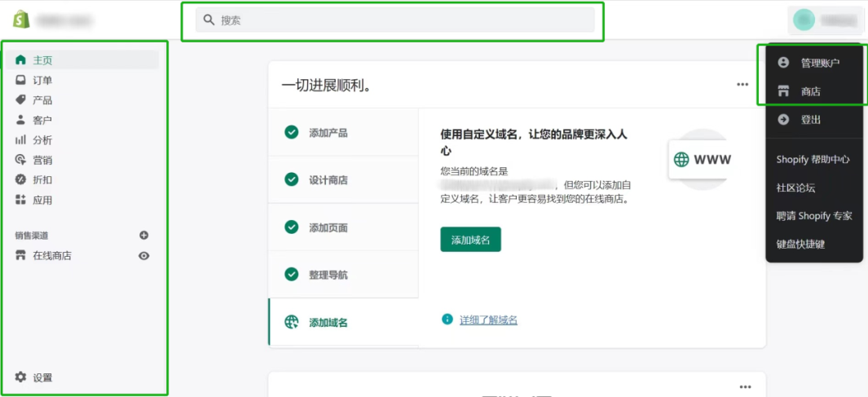The width and height of the screenshot is (868, 397).
Task: Open 分析 analytics in sidebar
Action: click(42, 140)
